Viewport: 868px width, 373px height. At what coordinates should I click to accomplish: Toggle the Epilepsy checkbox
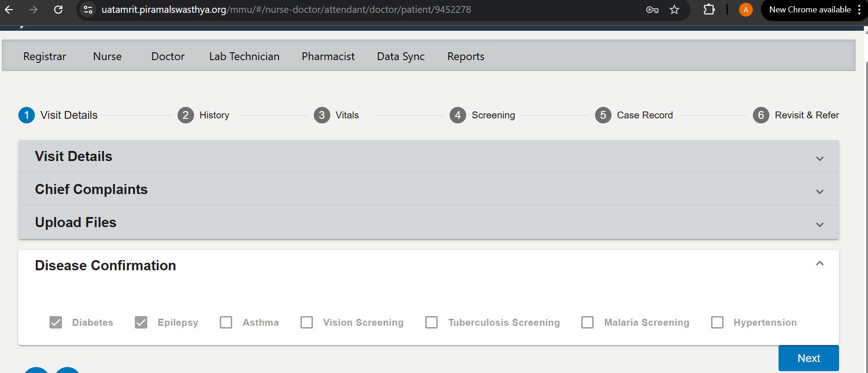(x=141, y=323)
